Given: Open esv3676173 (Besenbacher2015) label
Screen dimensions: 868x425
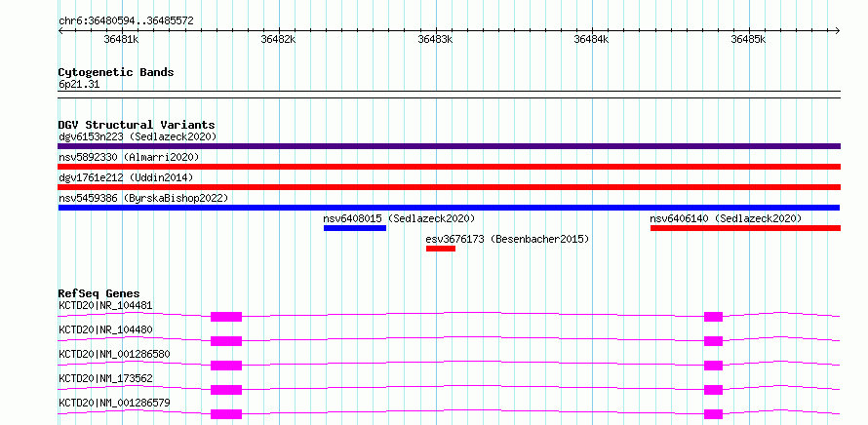Looking at the screenshot, I should pos(507,239).
